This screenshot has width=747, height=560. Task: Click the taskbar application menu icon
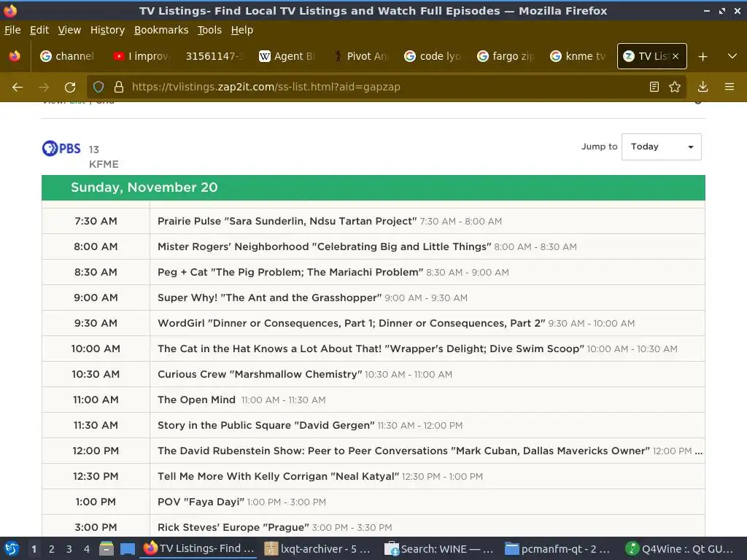pyautogui.click(x=12, y=549)
